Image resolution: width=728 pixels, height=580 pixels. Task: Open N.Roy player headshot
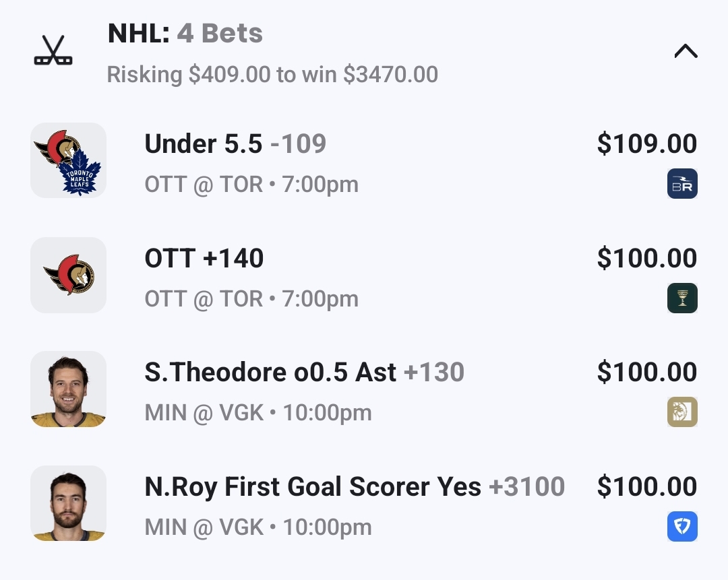(68, 503)
